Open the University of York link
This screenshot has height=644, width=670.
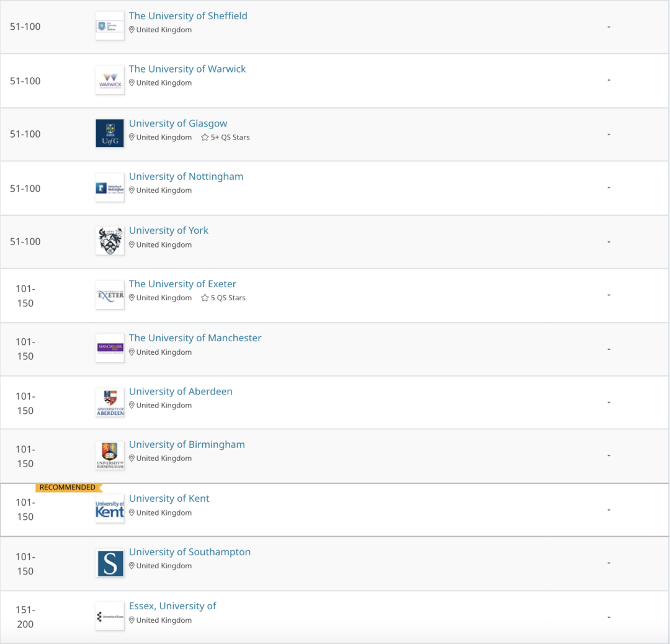(x=168, y=230)
